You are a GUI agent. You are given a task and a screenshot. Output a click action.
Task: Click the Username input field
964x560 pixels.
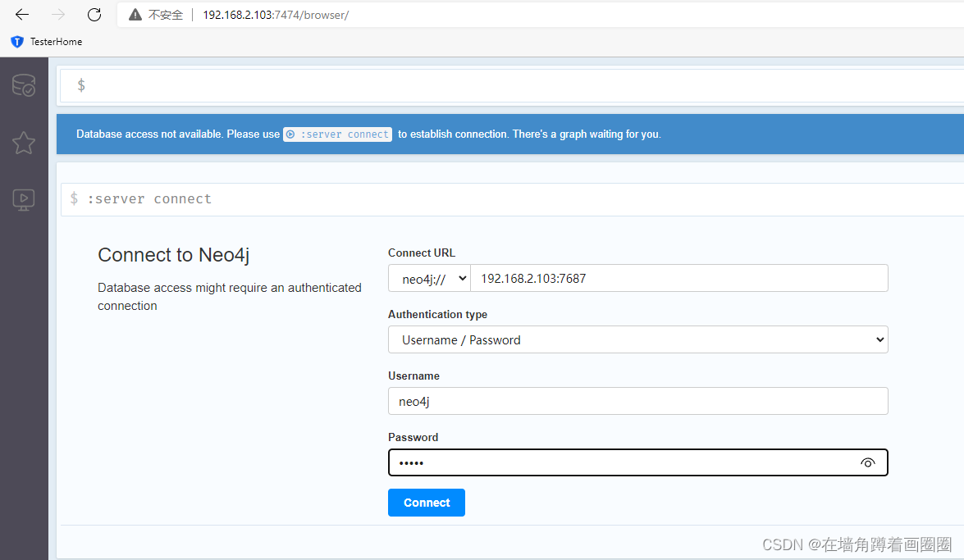[x=637, y=402]
